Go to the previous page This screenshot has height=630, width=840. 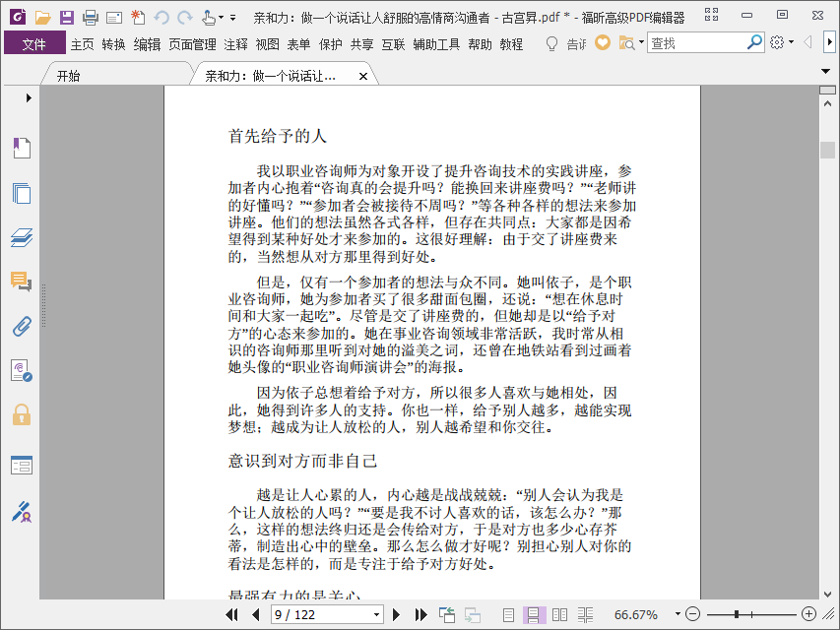(x=256, y=614)
